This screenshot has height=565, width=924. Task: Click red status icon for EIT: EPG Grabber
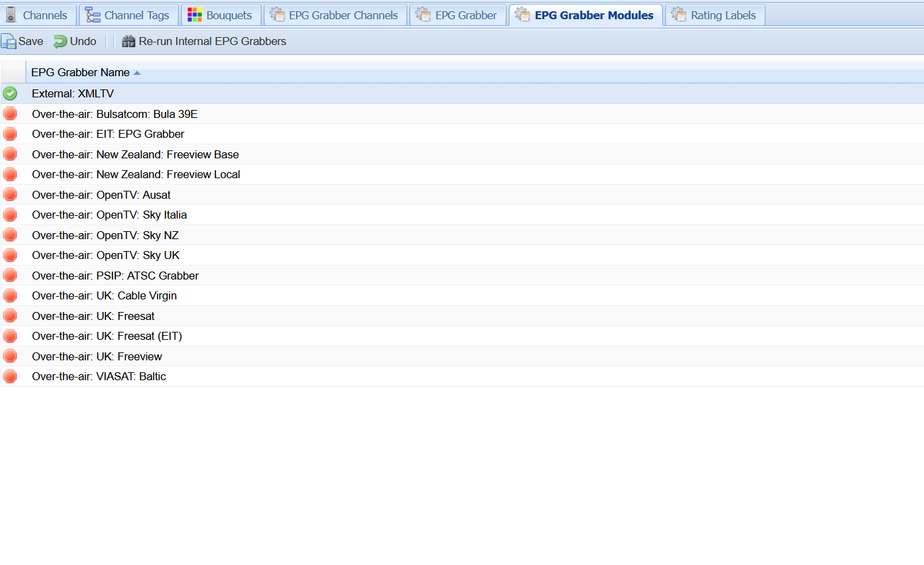click(x=10, y=134)
